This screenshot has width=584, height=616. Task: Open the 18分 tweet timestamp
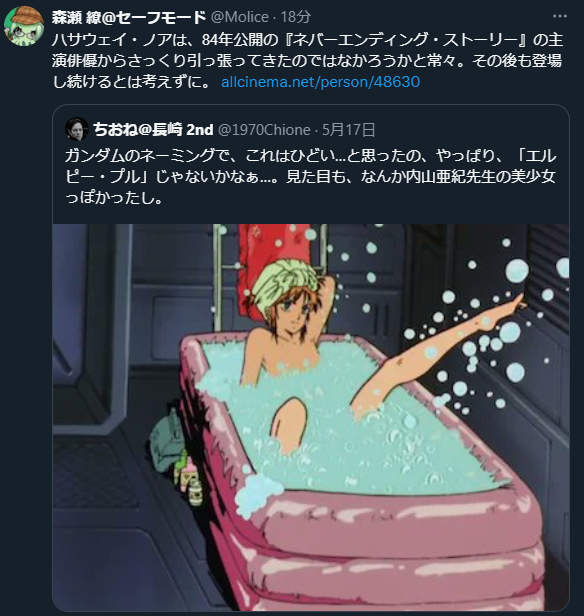coord(296,17)
